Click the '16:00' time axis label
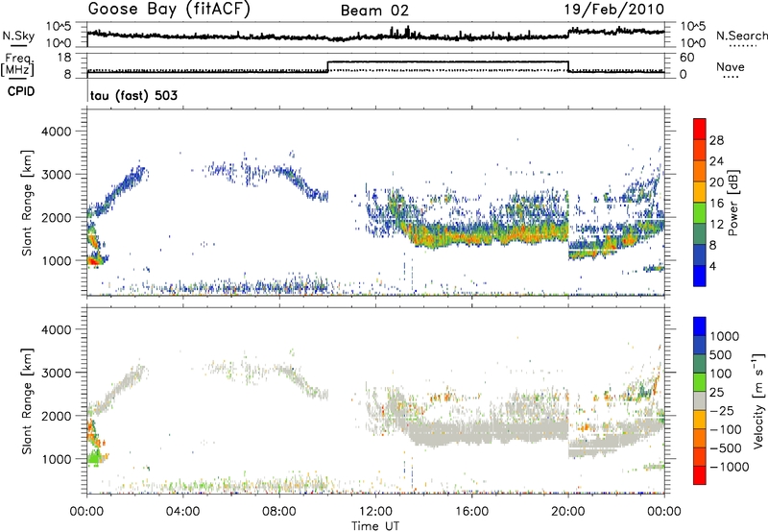This screenshot has height=532, width=768. pyautogui.click(x=471, y=512)
